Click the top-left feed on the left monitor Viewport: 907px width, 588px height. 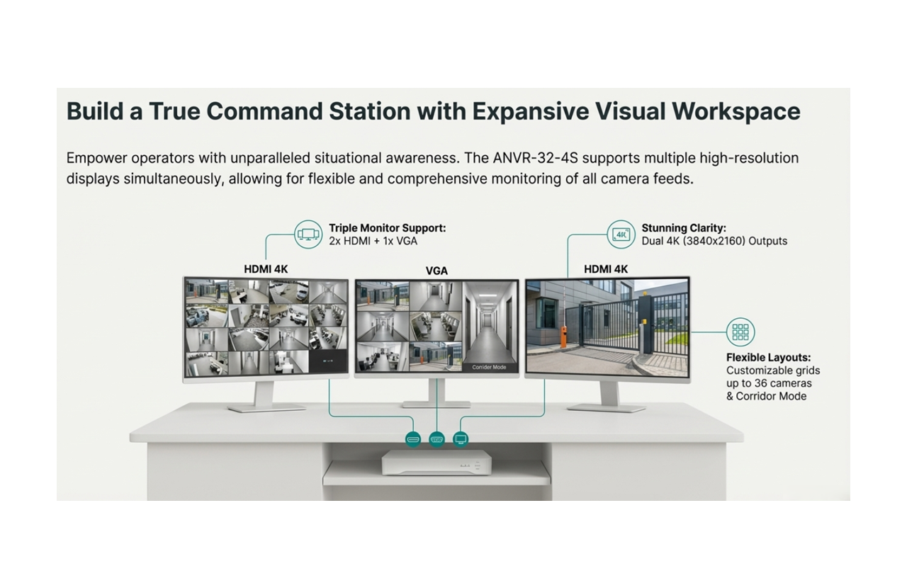[205, 291]
